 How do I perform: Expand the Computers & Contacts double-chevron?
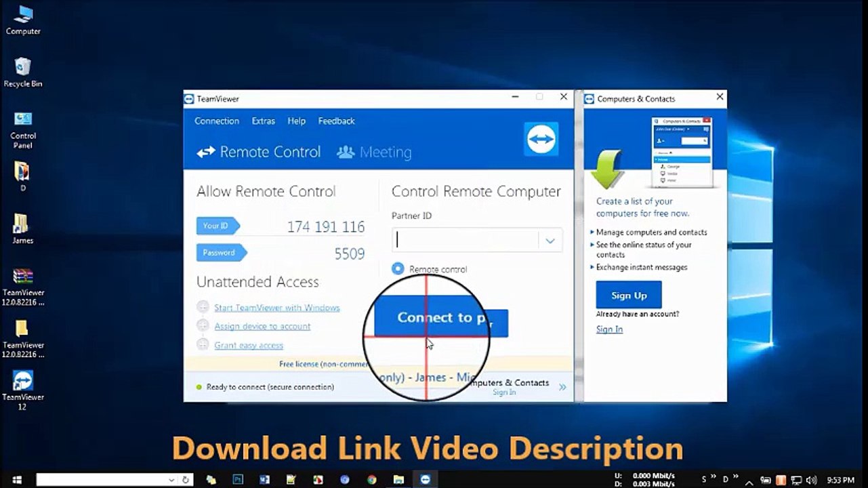[x=562, y=387]
